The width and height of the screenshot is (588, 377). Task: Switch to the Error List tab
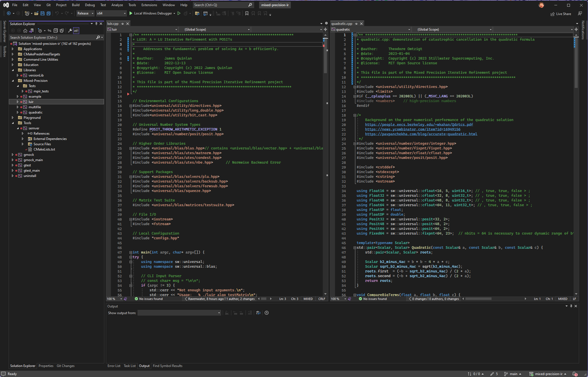(114, 366)
